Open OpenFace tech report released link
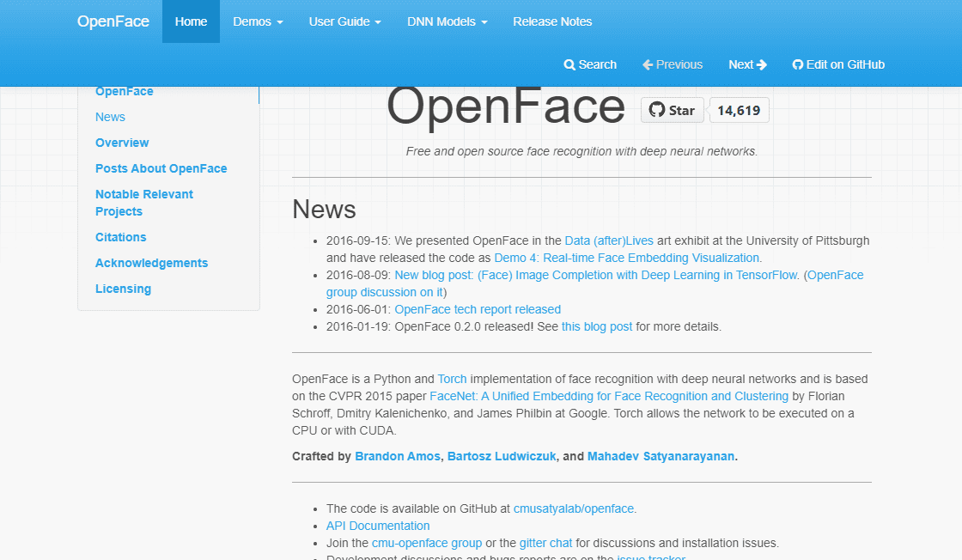Screen dimensions: 962x560 pyautogui.click(x=478, y=310)
